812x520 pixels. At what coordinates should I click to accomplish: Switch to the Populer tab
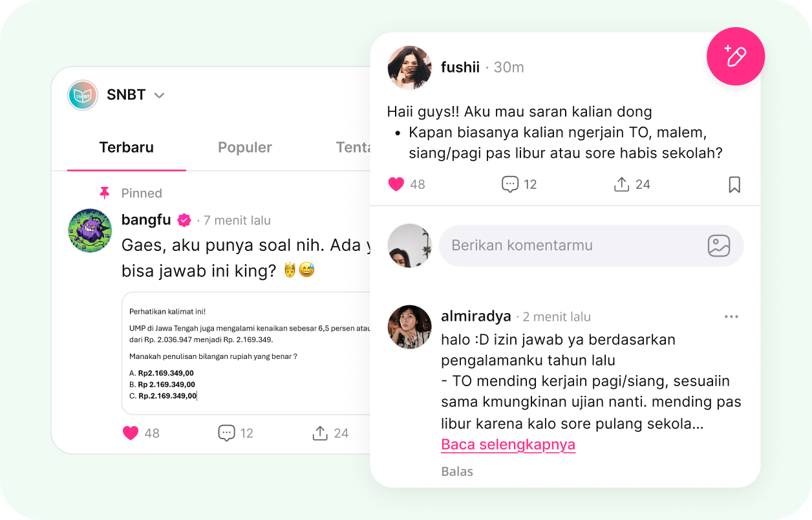pyautogui.click(x=245, y=147)
